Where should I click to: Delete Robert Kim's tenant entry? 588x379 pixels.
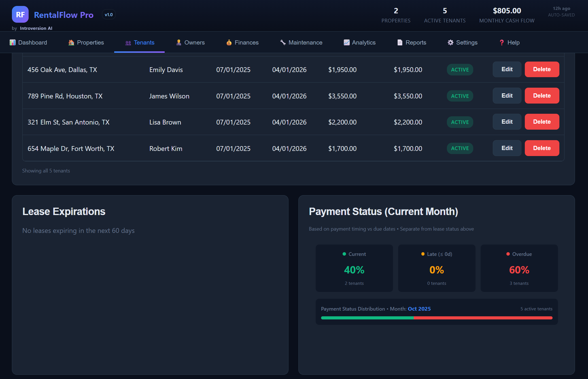click(542, 148)
